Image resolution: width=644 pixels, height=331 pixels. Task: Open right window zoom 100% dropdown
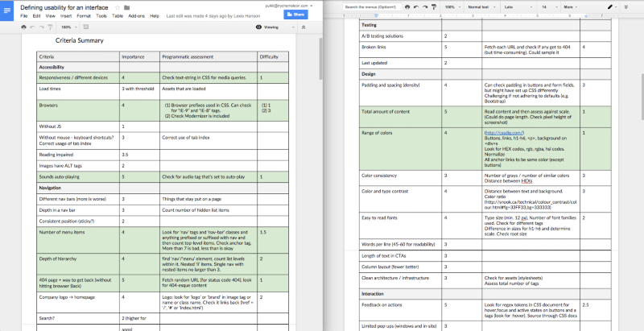[x=452, y=7]
